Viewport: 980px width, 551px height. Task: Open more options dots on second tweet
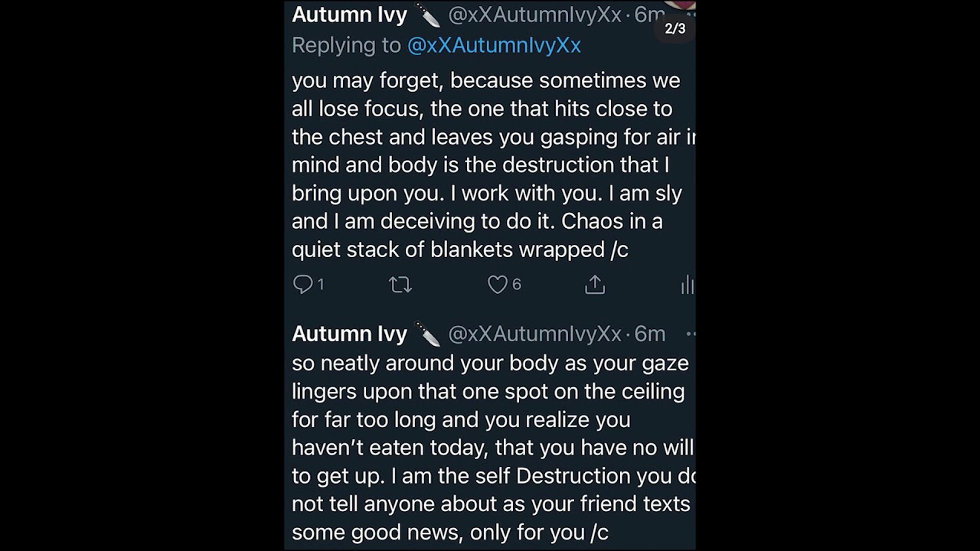(x=690, y=334)
